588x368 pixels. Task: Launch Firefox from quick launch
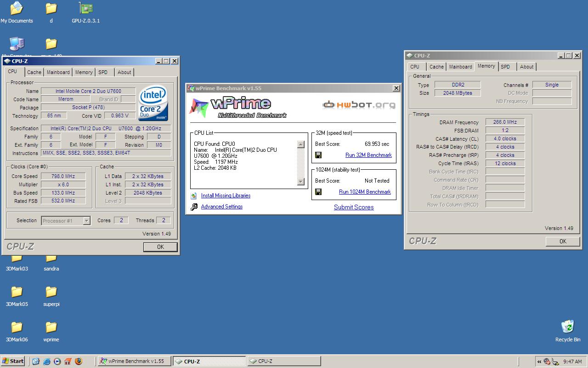[78, 361]
